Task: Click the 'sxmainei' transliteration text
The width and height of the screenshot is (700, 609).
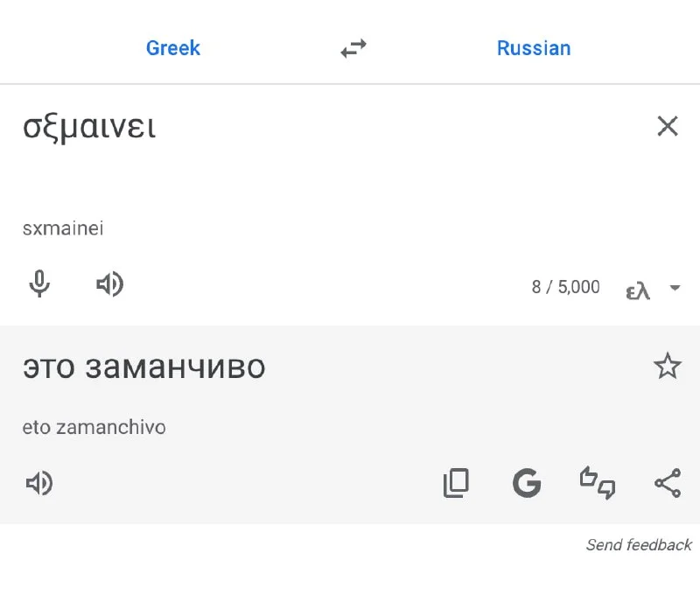Action: [63, 228]
